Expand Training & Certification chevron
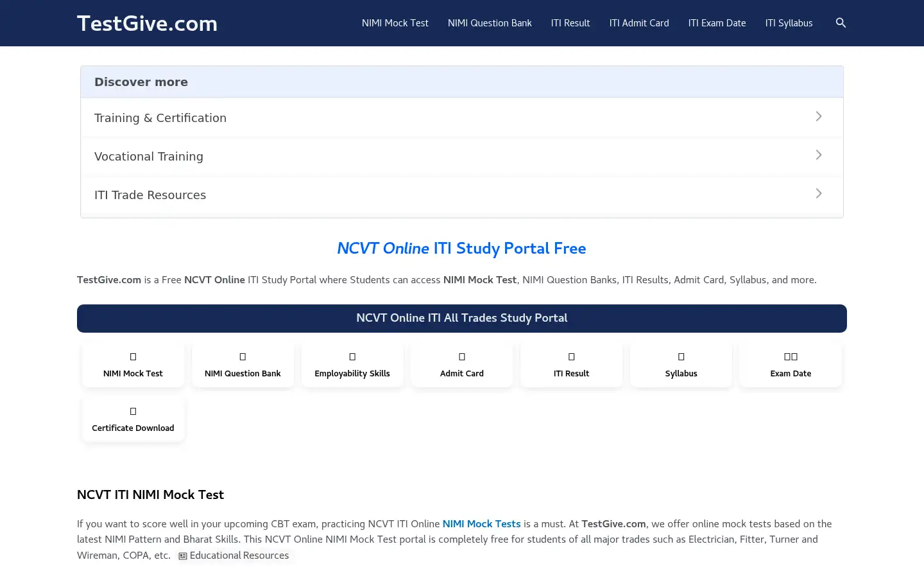The width and height of the screenshot is (924, 578). click(819, 116)
